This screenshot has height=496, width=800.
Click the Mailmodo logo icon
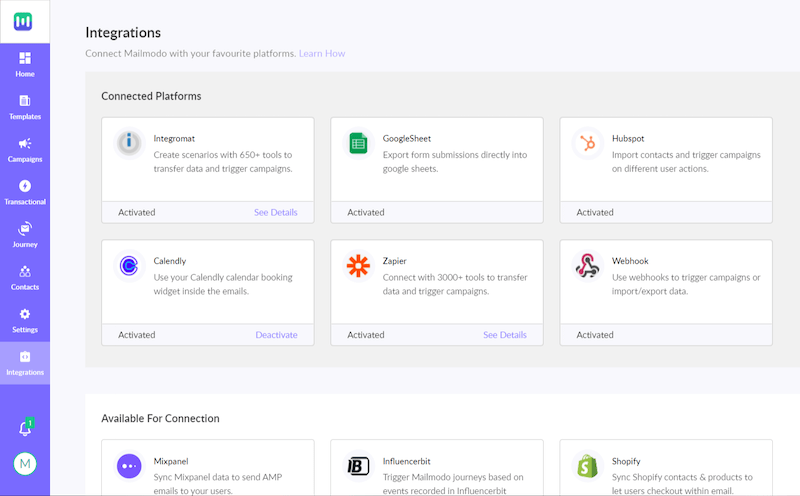pos(24,21)
